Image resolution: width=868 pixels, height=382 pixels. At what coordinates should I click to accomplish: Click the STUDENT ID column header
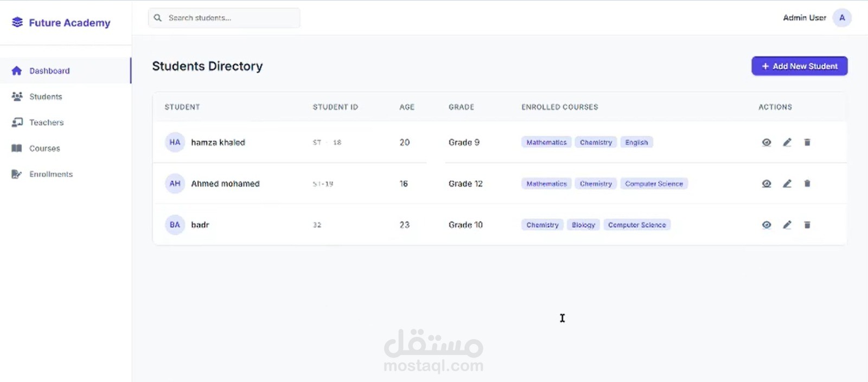(335, 107)
